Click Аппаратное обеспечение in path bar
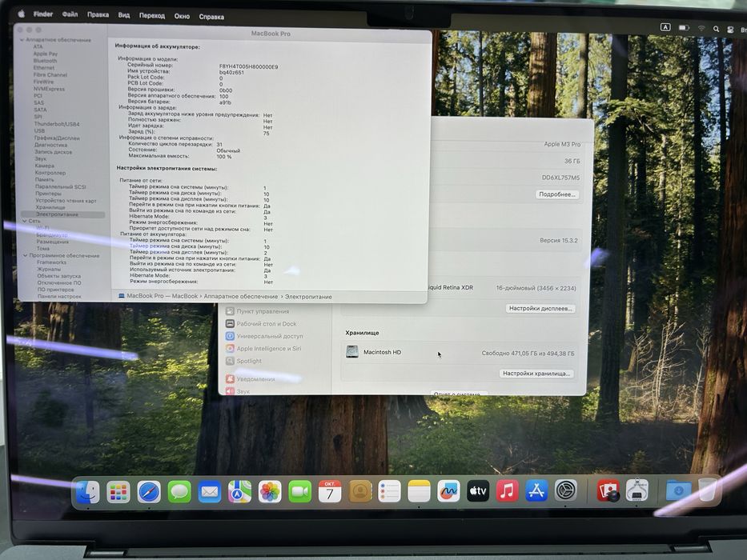The image size is (747, 560). pos(240,296)
